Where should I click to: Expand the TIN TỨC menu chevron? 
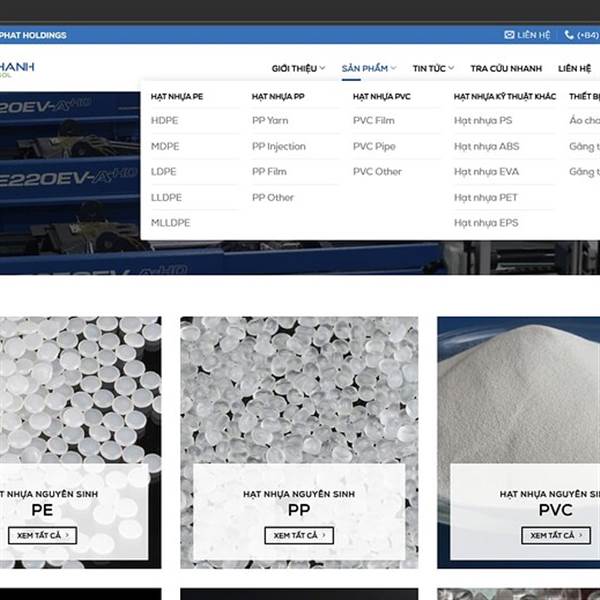pyautogui.click(x=451, y=68)
